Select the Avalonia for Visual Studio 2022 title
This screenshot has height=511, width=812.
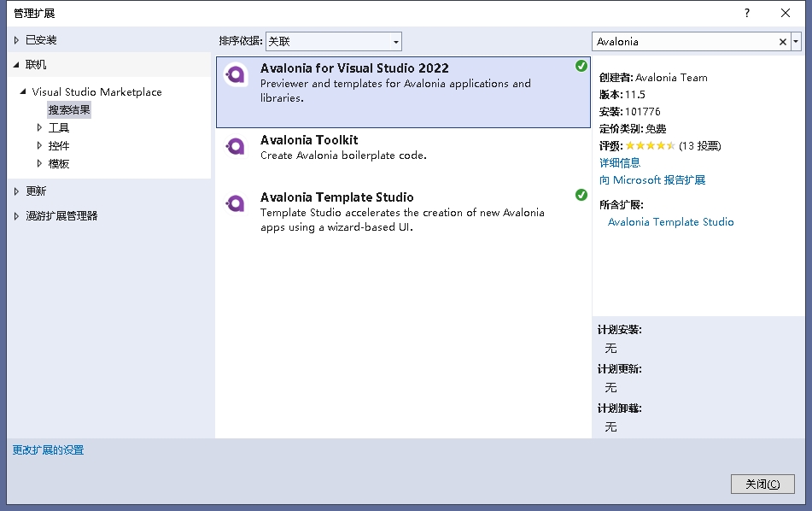tap(354, 68)
